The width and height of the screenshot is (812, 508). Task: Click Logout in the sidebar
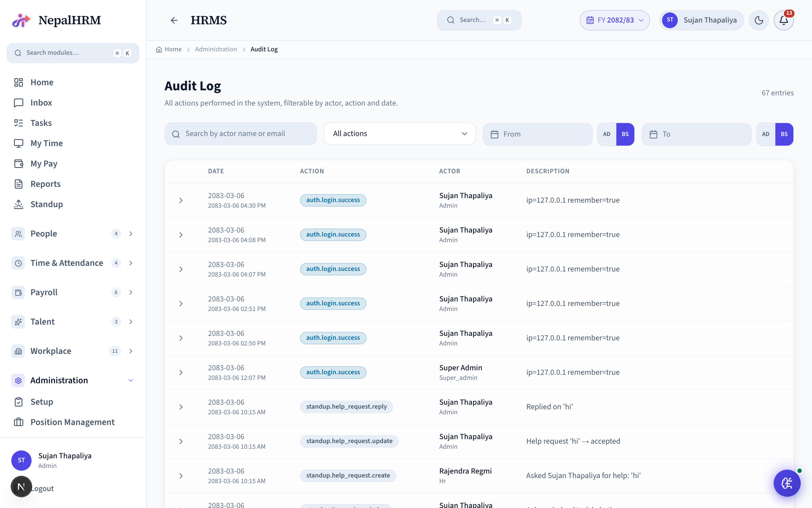42,489
